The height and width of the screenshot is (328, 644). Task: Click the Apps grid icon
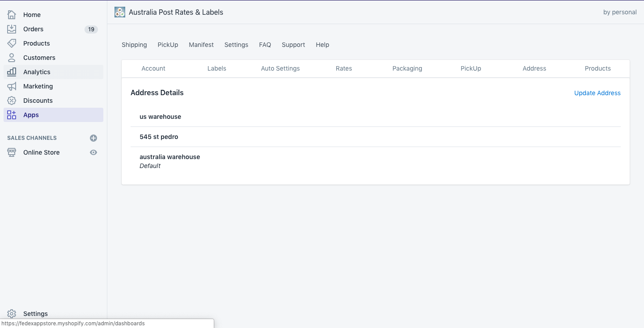12,115
